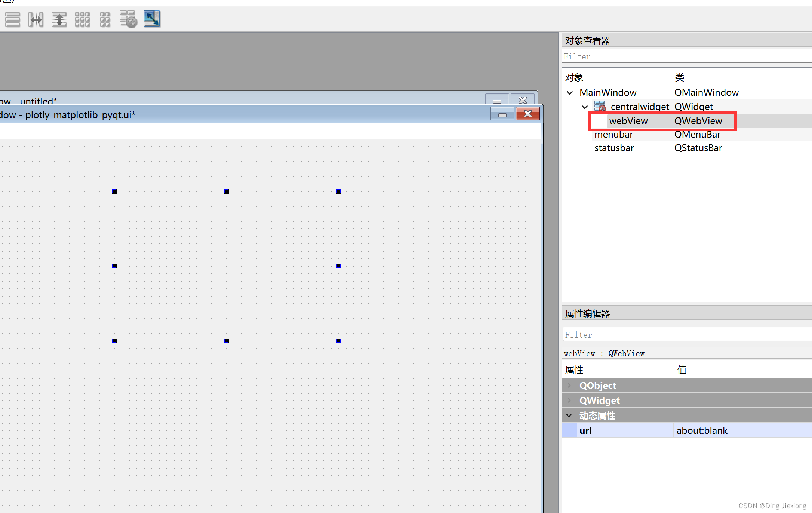Minimize the untitled form window behind
The width and height of the screenshot is (812, 513).
(497, 99)
